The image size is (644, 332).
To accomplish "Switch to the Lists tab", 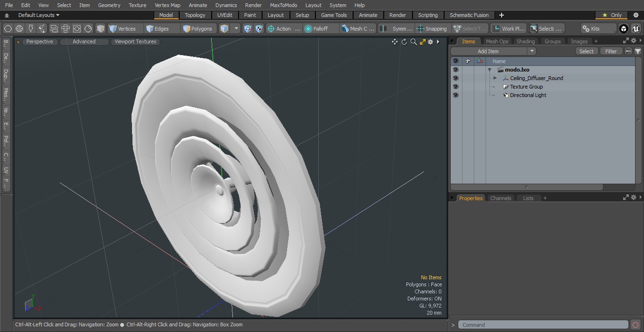I will tap(528, 198).
